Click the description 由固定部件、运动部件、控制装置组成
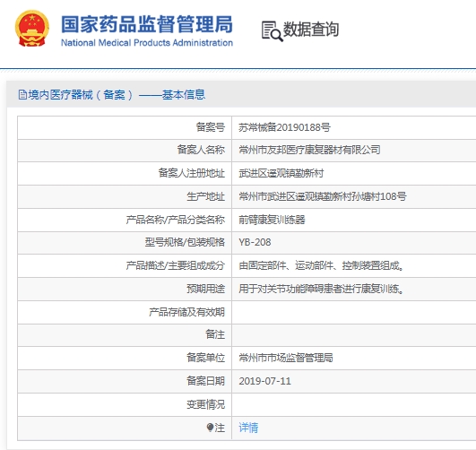This screenshot has width=476, height=450. point(321,265)
